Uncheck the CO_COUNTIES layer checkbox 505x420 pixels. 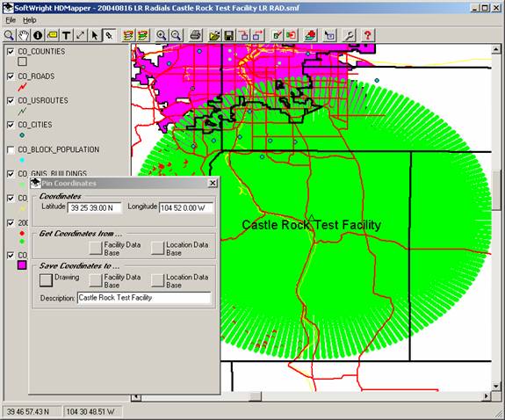click(11, 52)
